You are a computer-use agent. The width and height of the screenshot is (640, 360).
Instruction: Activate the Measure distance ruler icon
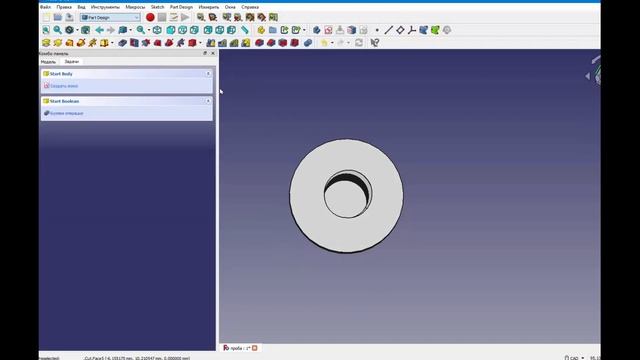244,30
